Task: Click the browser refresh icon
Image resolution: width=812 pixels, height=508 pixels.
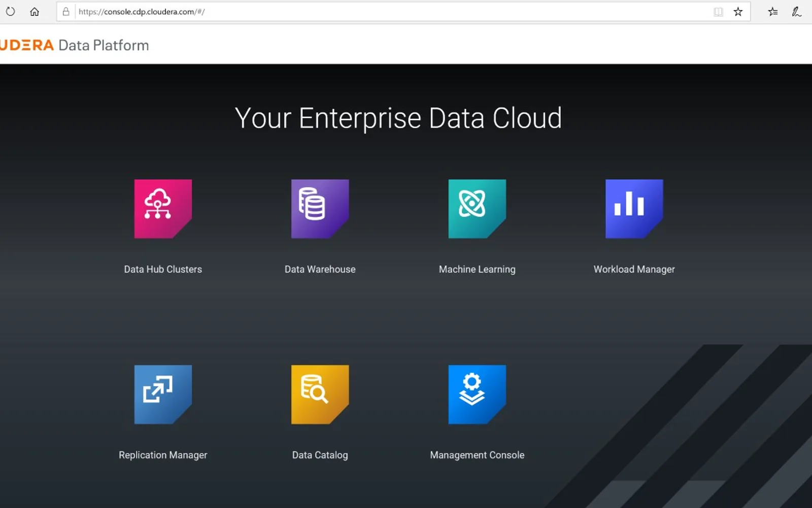Action: pos(11,11)
